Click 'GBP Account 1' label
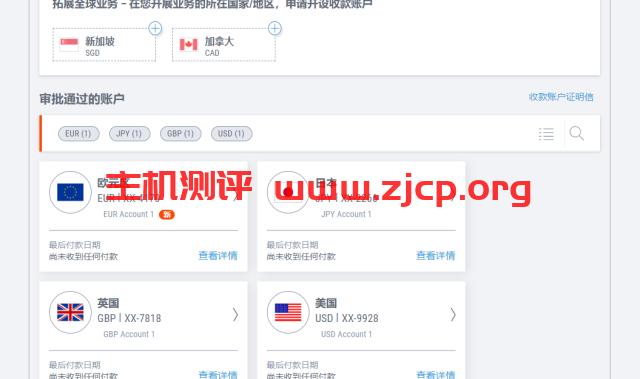The height and width of the screenshot is (379, 640). coord(129,334)
